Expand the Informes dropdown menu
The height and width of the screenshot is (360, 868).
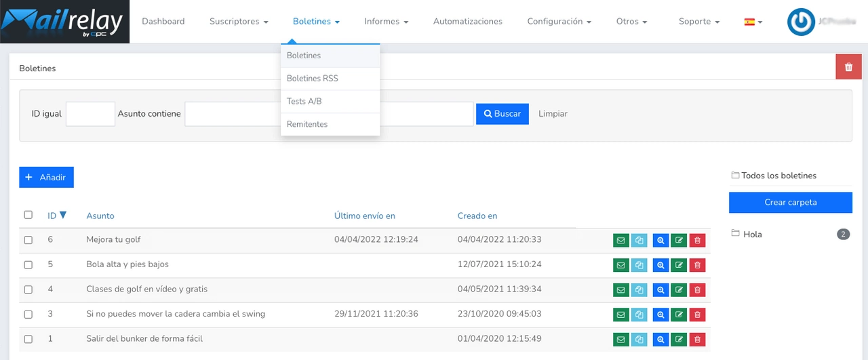pyautogui.click(x=386, y=22)
